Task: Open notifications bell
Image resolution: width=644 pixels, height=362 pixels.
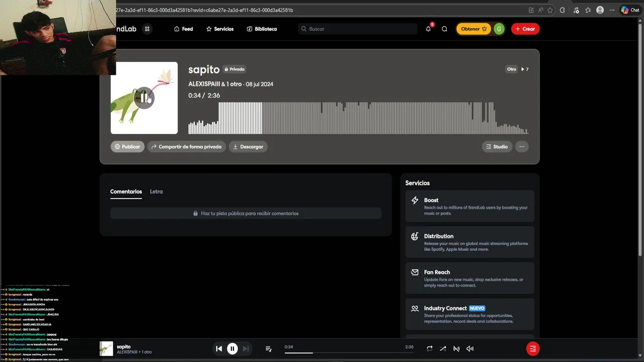Action: (428, 29)
